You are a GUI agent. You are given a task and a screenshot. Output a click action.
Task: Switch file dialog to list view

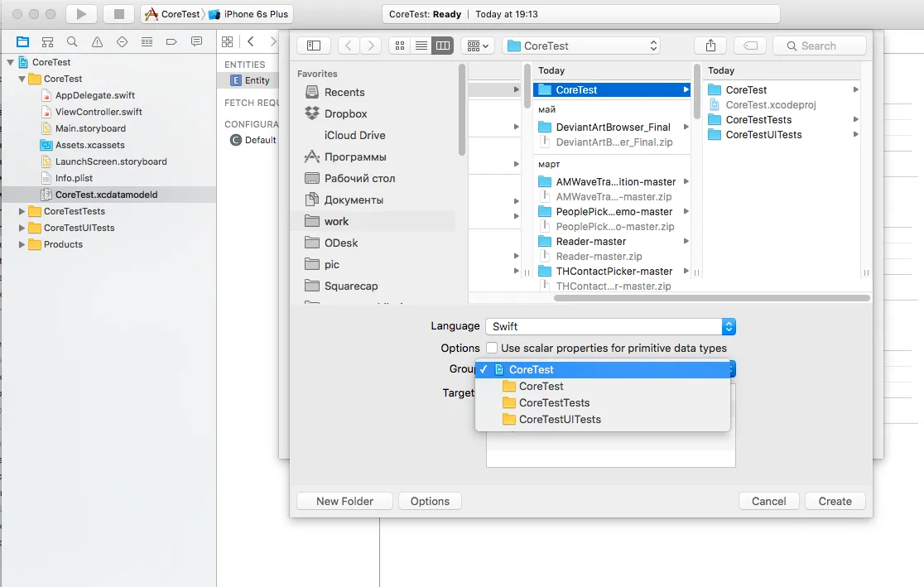421,46
